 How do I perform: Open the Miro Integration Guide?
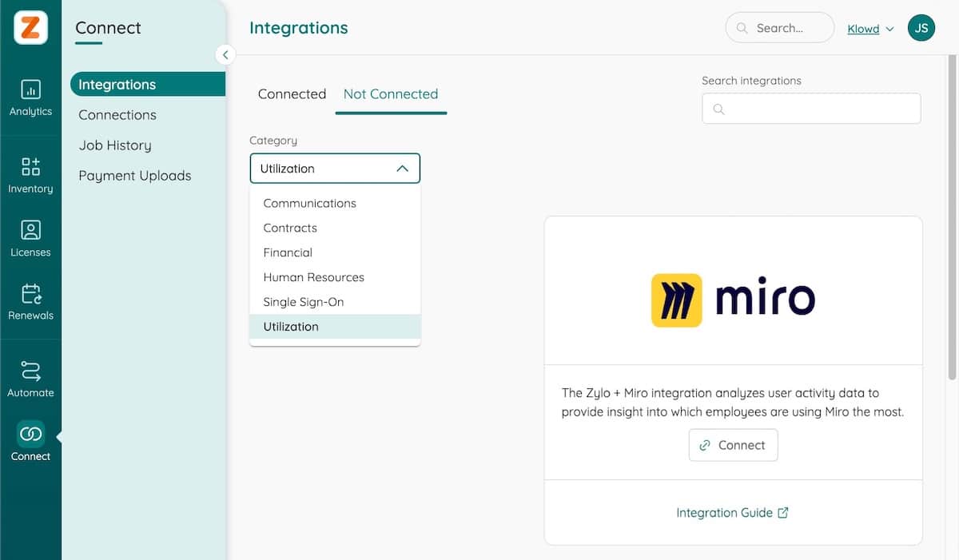tap(733, 512)
